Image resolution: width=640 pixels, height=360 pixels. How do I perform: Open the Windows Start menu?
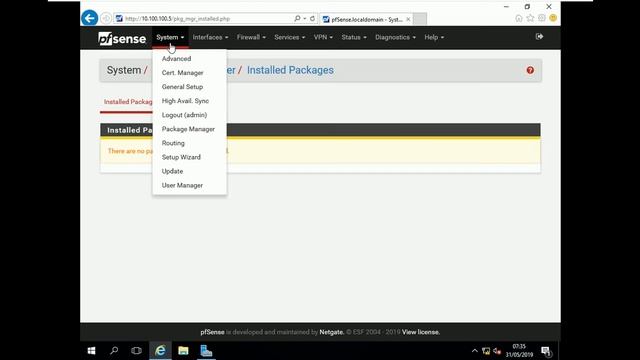tap(91, 351)
